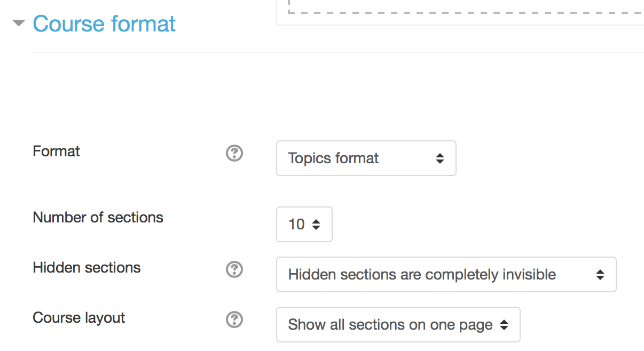Click the Number of sections label
This screenshot has width=644, height=351.
[98, 218]
